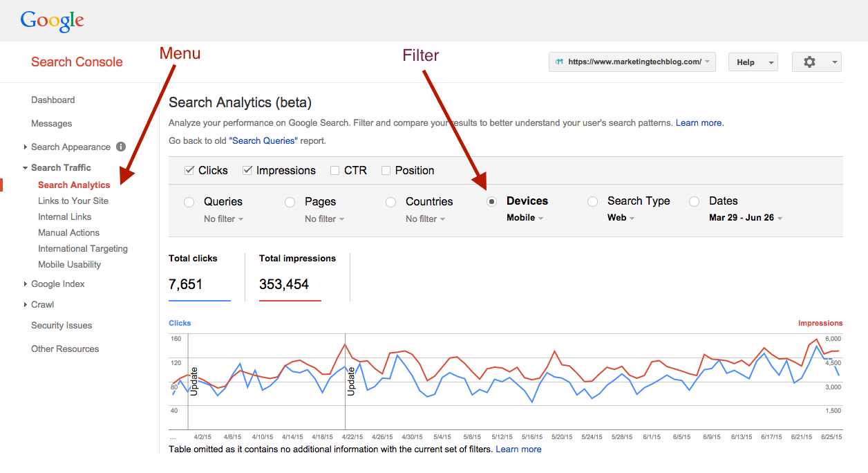Go to Mobile Usability page

(x=69, y=265)
